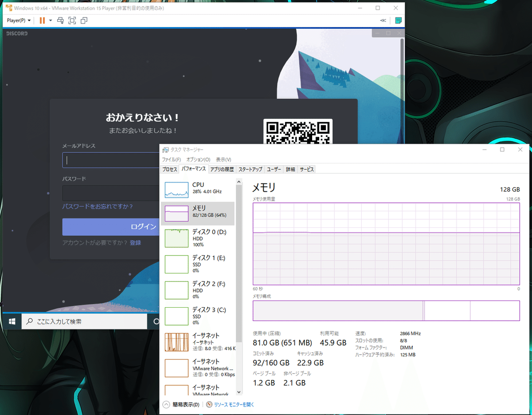Select the first イーサネット entry with 416 K receive
This screenshot has height=415, width=532.
coord(198,342)
